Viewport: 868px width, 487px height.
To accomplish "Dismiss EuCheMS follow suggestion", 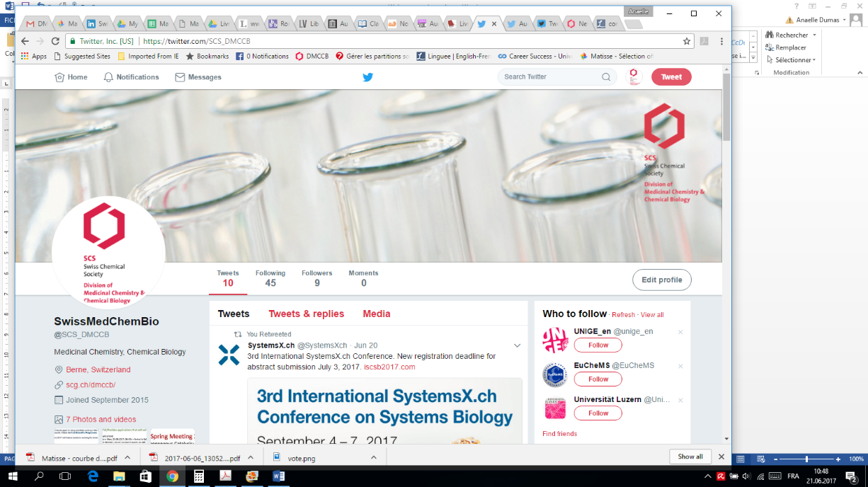I will (x=680, y=366).
